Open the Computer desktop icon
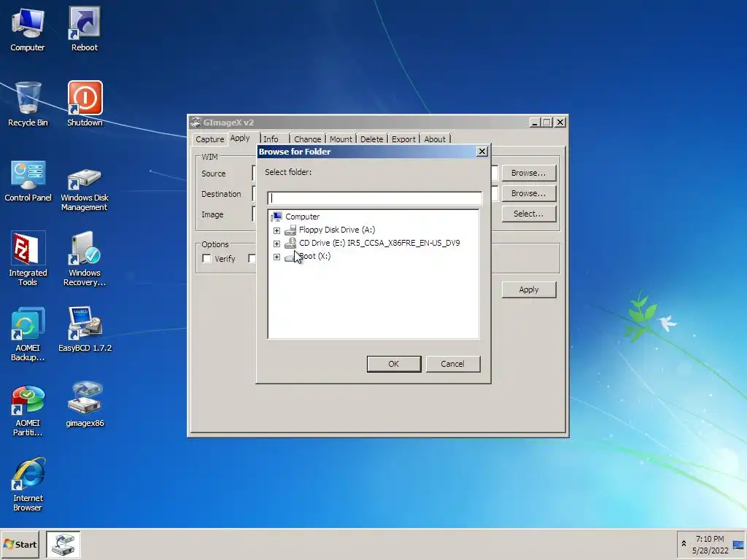 (28, 29)
